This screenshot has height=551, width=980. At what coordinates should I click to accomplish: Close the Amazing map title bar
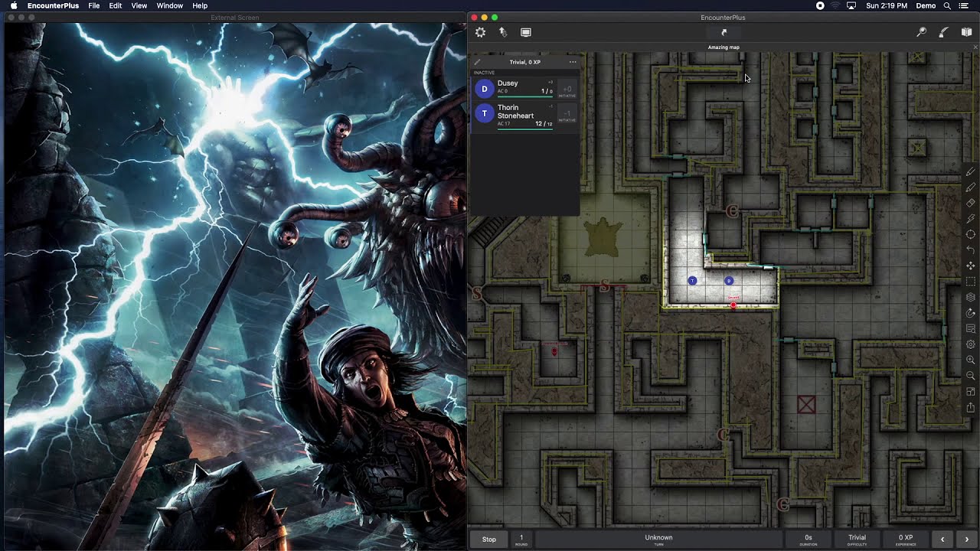click(x=975, y=47)
